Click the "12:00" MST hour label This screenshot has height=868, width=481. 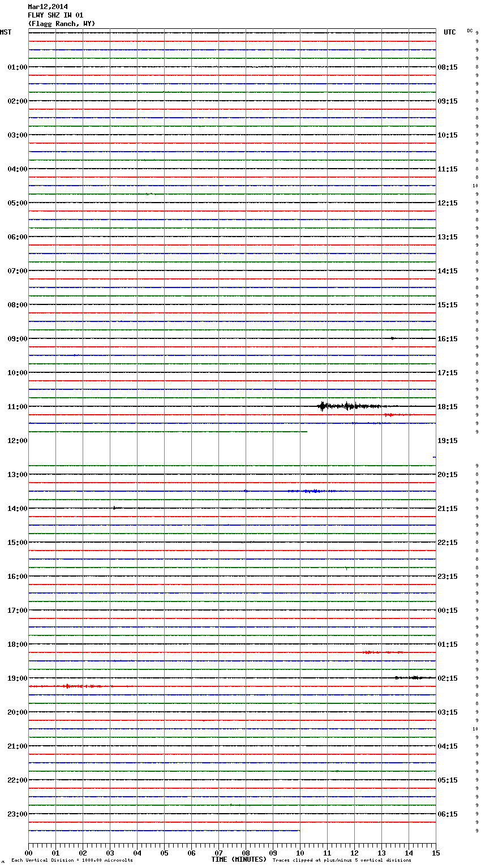17,441
